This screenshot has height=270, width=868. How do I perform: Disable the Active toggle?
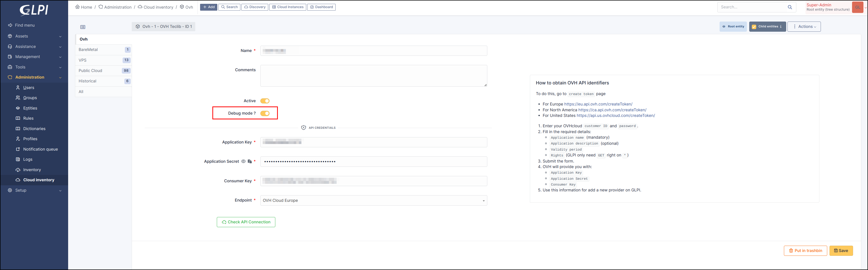[265, 101]
